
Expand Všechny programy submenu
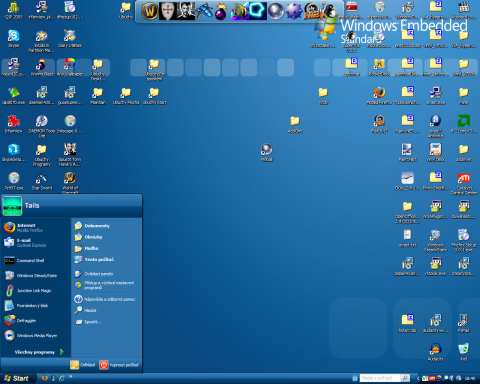39,352
